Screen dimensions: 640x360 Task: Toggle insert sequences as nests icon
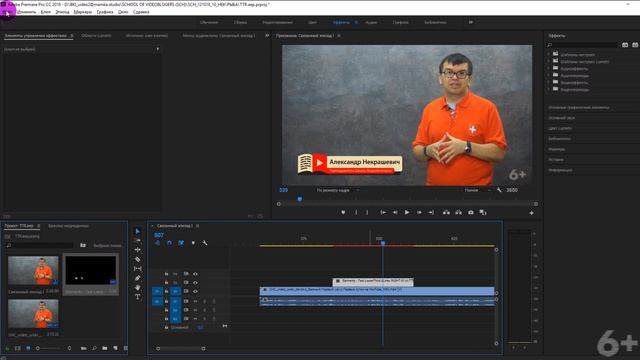coord(157,243)
